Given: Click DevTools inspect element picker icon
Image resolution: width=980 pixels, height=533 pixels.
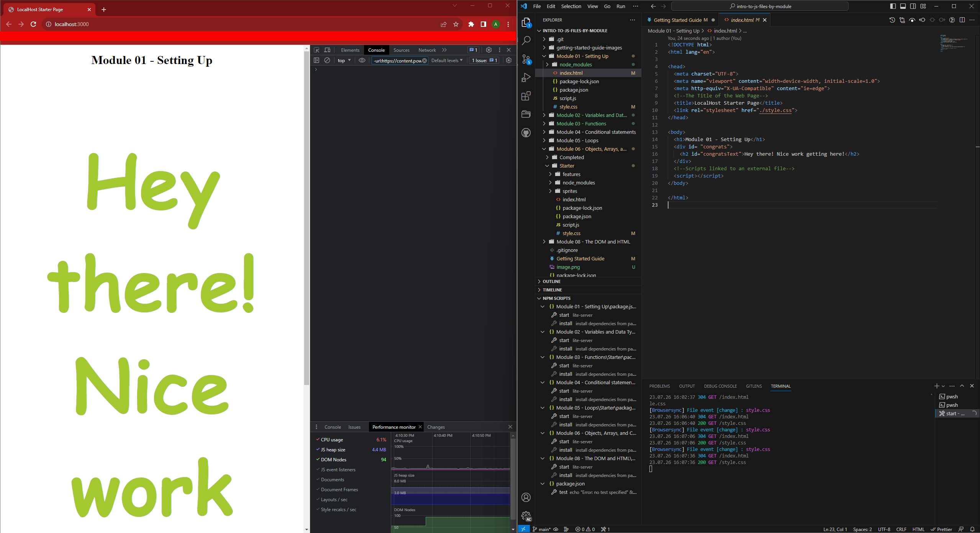Looking at the screenshot, I should pyautogui.click(x=316, y=50).
